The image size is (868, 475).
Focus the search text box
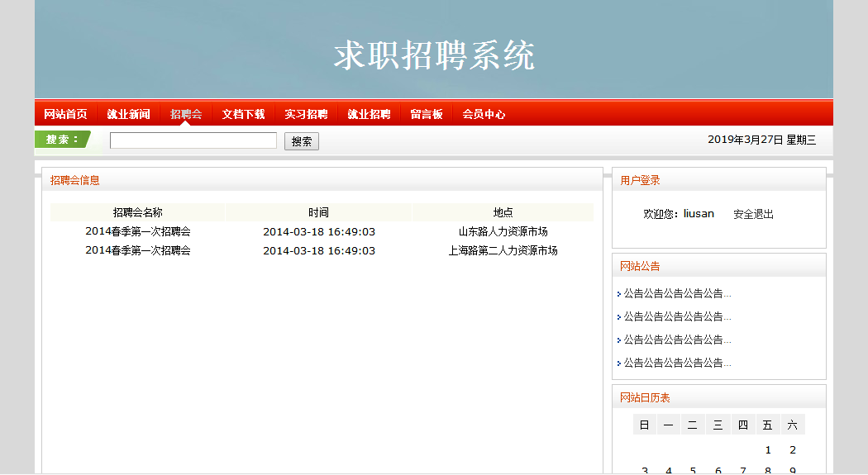click(x=193, y=140)
